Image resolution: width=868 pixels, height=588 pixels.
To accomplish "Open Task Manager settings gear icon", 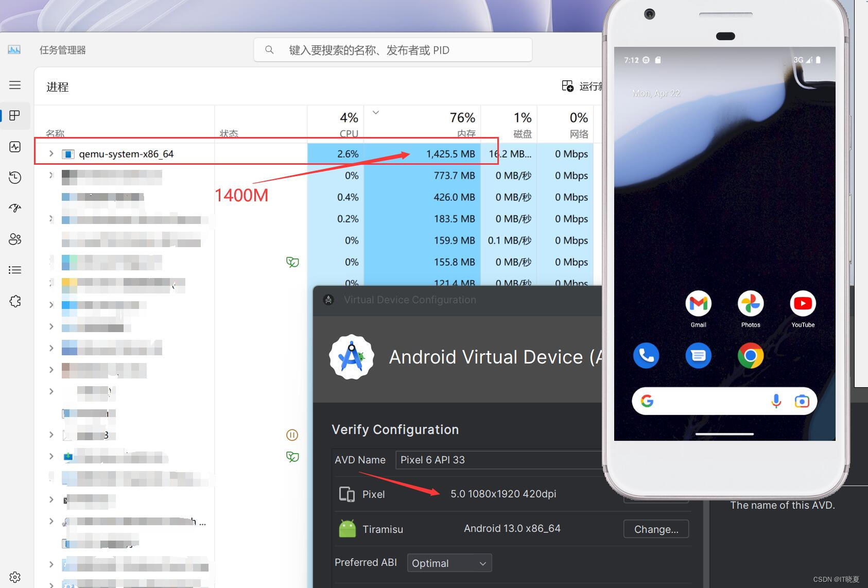I will (x=15, y=577).
